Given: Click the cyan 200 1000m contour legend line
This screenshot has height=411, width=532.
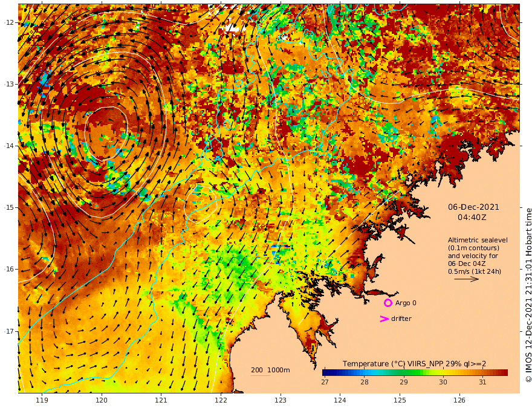Looking at the screenshot, I should coord(261,376).
